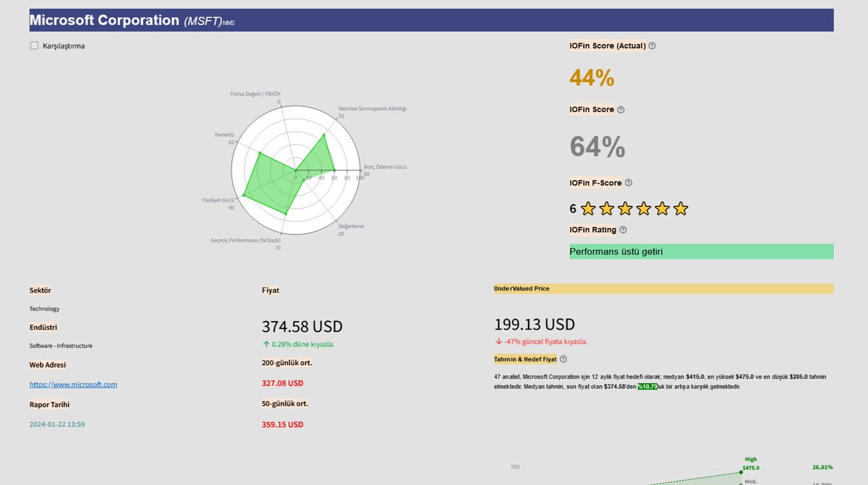The width and height of the screenshot is (868, 485).
Task: Click the Faaliyet Gücü radar axis label
Action: click(218, 199)
